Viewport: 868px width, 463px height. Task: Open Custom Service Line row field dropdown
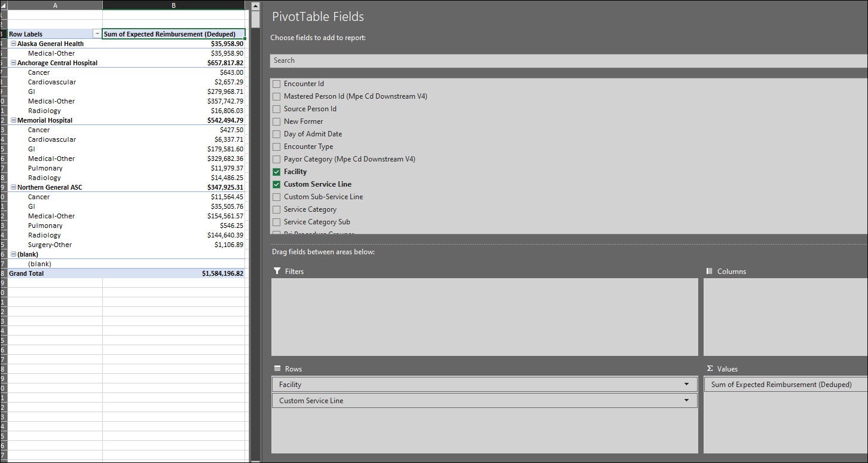click(686, 401)
